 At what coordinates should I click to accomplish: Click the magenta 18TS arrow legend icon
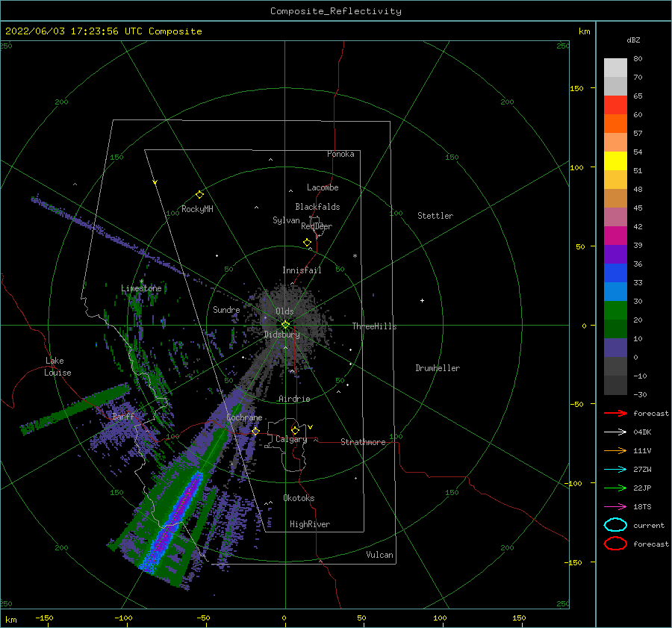coord(615,507)
